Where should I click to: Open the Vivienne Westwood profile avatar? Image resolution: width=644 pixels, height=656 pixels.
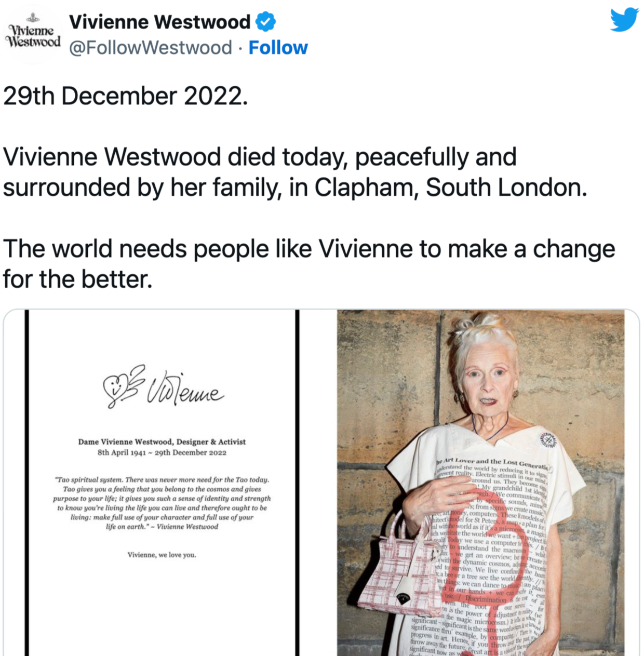pyautogui.click(x=32, y=35)
